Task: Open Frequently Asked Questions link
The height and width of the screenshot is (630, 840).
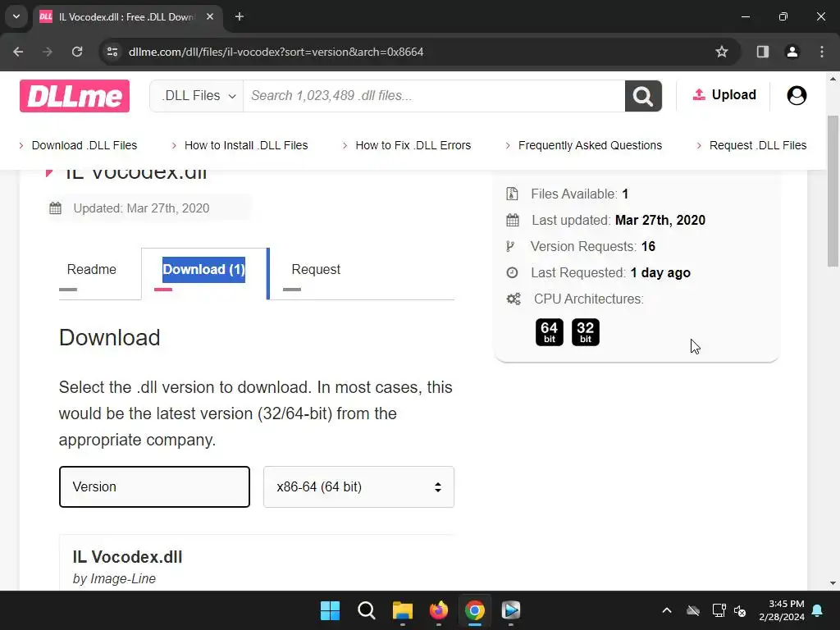Action: pos(590,145)
